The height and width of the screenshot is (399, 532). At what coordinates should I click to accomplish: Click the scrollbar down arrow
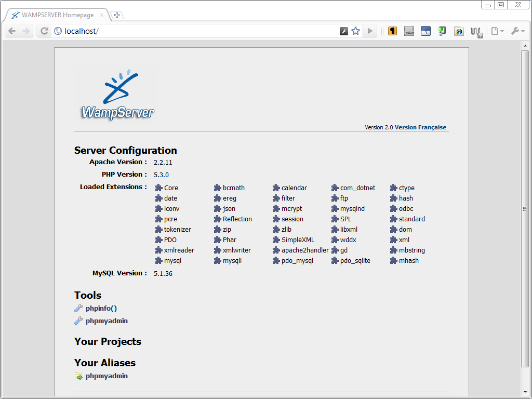tap(525, 393)
